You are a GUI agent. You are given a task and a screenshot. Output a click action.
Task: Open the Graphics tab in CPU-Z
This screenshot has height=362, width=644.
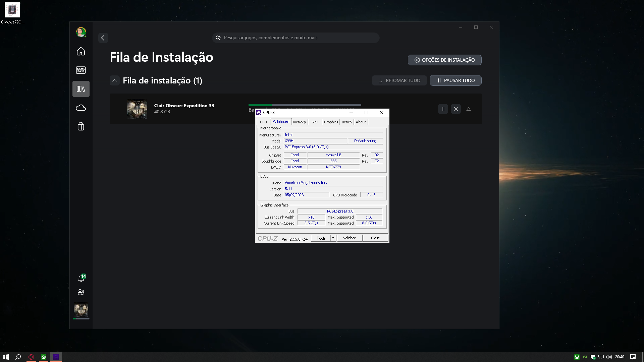(331, 122)
